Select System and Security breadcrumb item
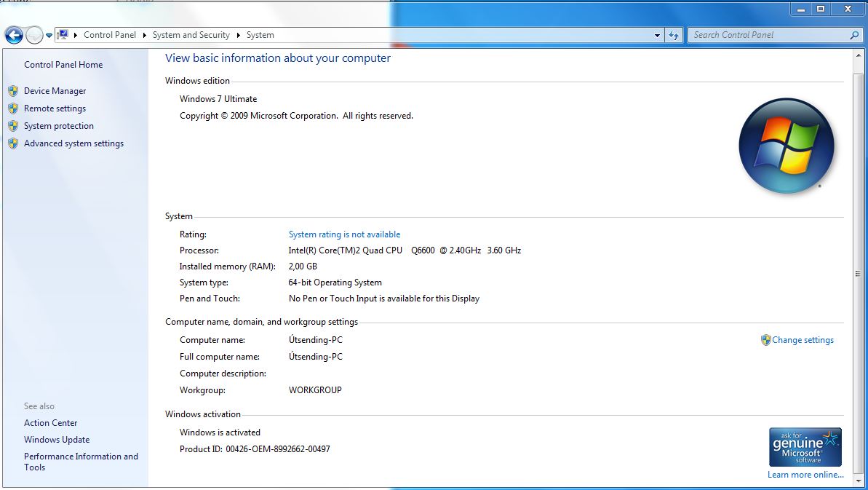The height and width of the screenshot is (490, 868). tap(191, 35)
